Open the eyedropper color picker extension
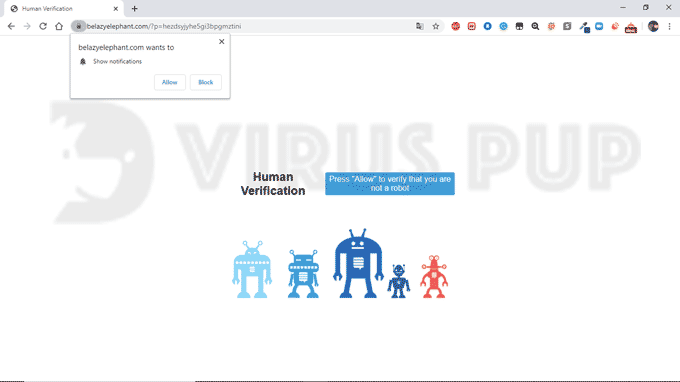The height and width of the screenshot is (382, 680). pos(584,27)
